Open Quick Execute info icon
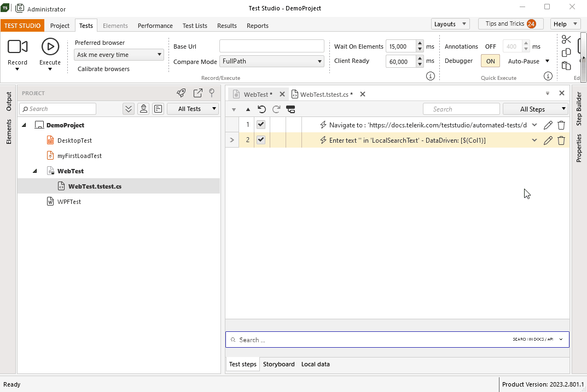 [x=548, y=77]
